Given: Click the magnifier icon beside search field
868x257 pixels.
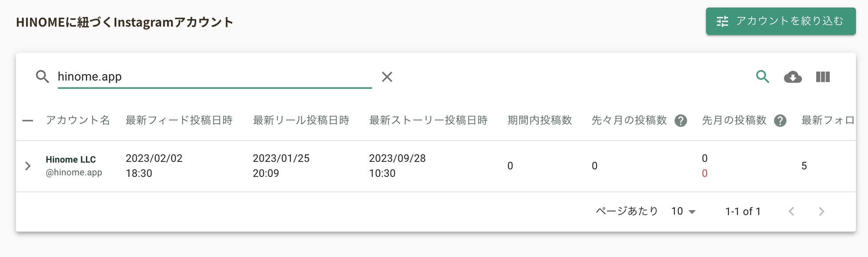Looking at the screenshot, I should (42, 77).
